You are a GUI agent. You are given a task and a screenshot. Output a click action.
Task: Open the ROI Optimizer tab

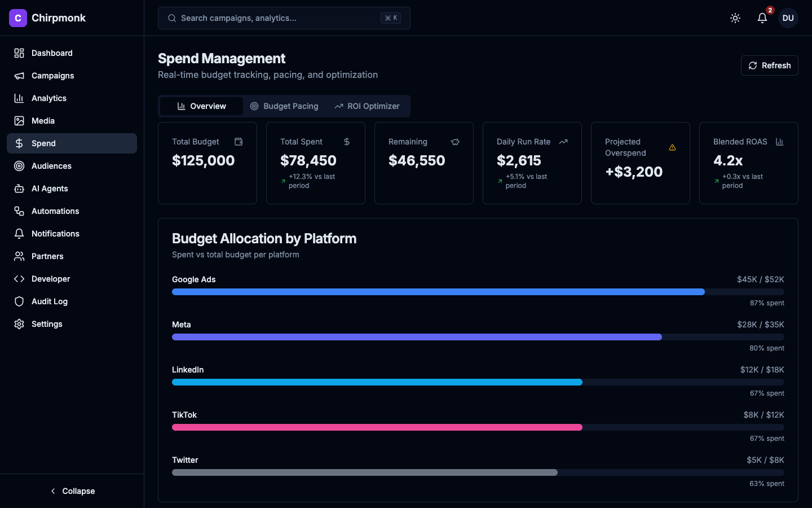(367, 106)
